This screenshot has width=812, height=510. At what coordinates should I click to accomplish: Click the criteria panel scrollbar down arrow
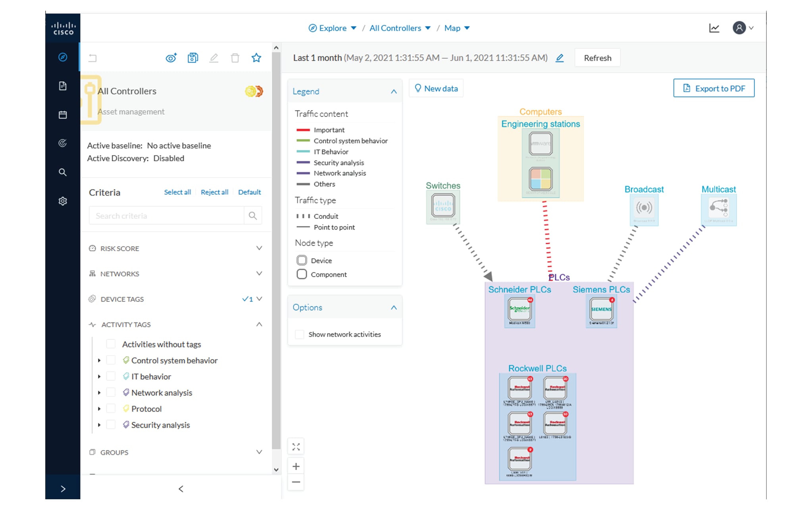[276, 469]
